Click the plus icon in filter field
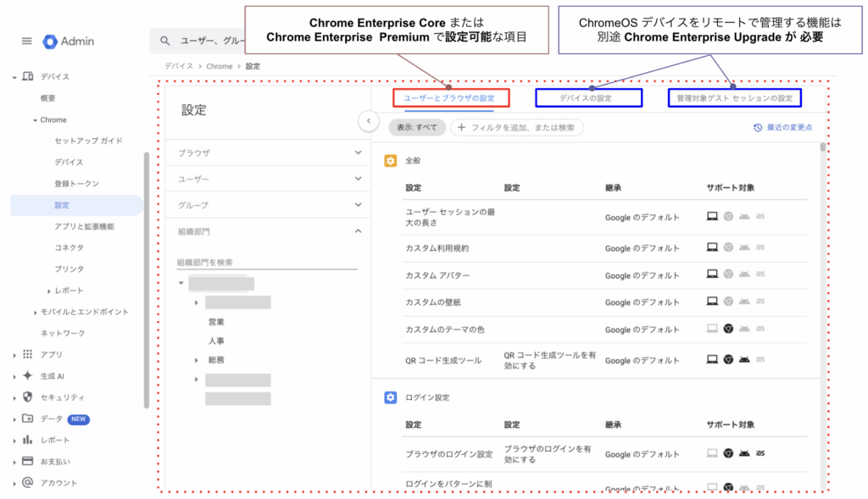 pyautogui.click(x=461, y=127)
